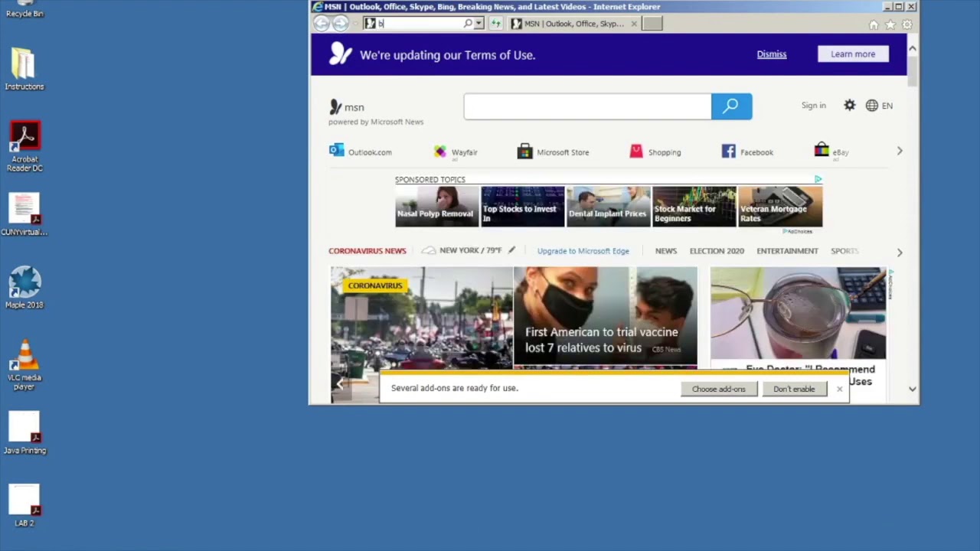Open the ENTERTAINMENT category tab
980x551 pixels.
pyautogui.click(x=787, y=251)
